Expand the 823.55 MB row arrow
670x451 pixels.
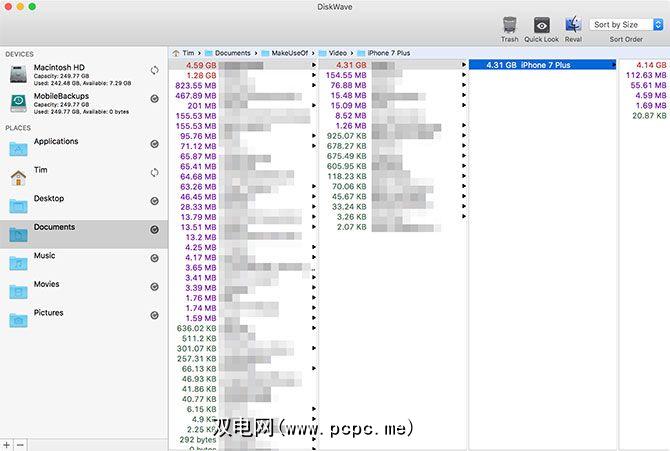(x=314, y=85)
